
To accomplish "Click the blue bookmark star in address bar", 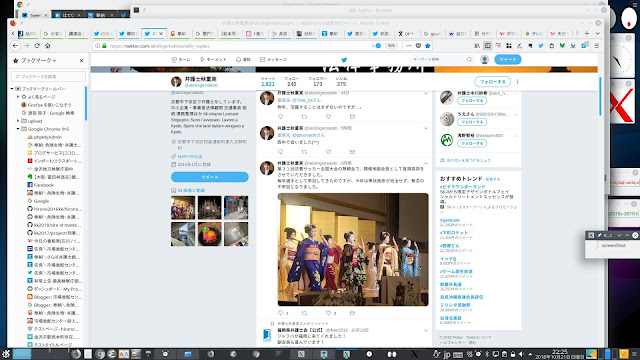I will point(427,46).
